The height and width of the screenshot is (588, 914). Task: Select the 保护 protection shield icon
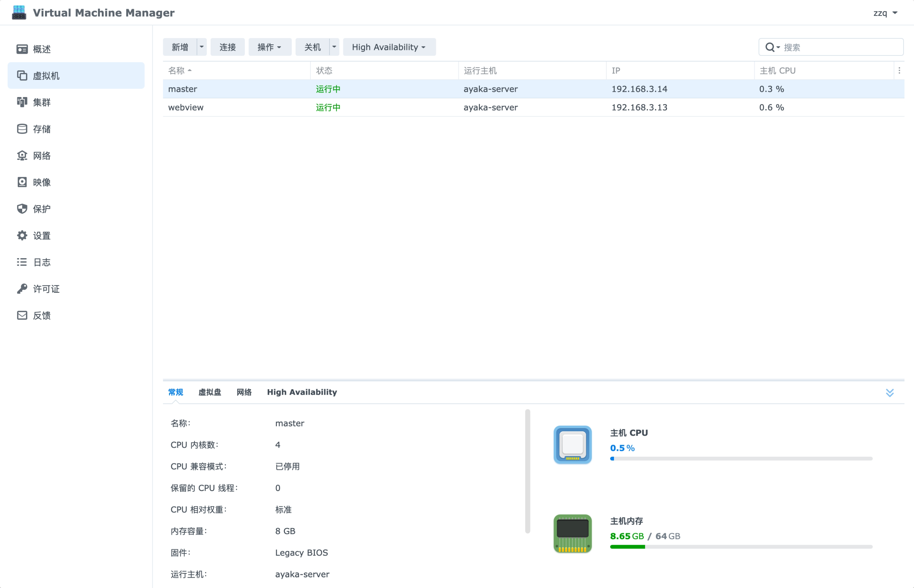coord(22,209)
